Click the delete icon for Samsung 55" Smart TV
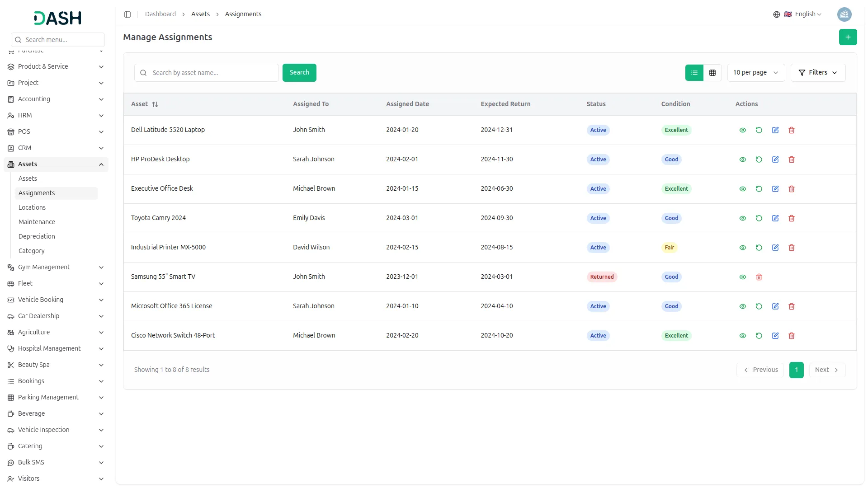The width and height of the screenshot is (868, 488). tap(759, 277)
